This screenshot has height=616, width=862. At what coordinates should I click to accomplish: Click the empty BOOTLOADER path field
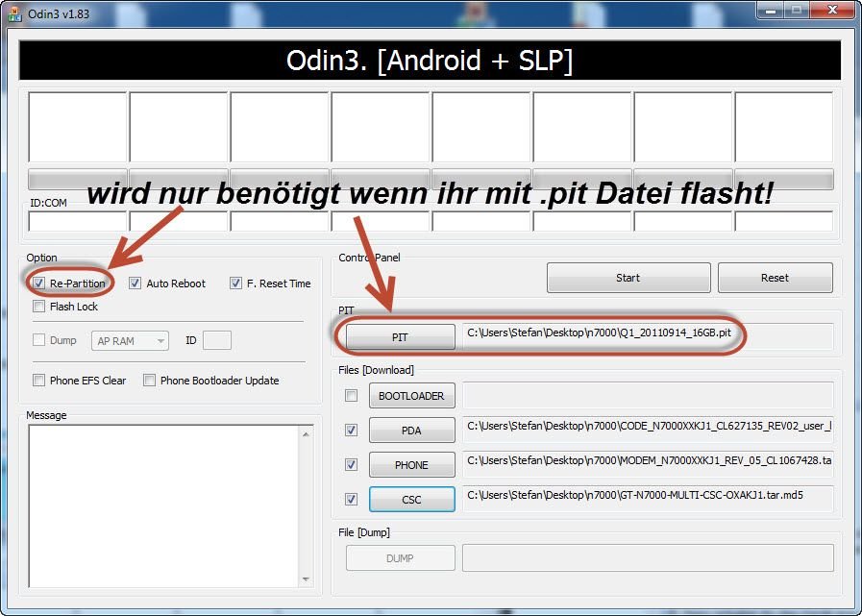pyautogui.click(x=648, y=395)
